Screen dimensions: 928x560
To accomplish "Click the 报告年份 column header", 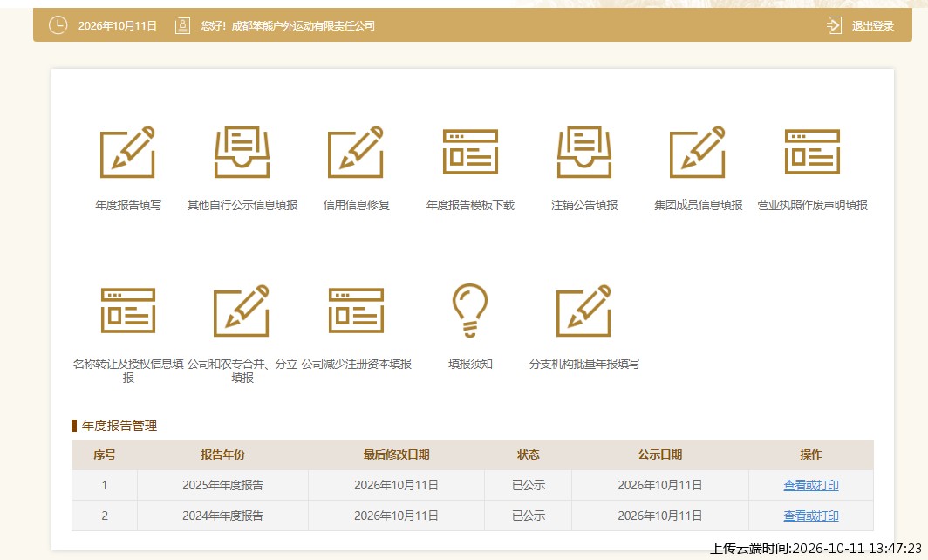I will pyautogui.click(x=222, y=454).
